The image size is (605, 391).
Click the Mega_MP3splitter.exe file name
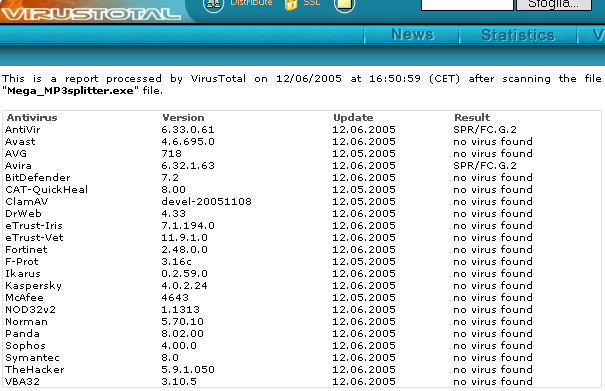tap(70, 91)
